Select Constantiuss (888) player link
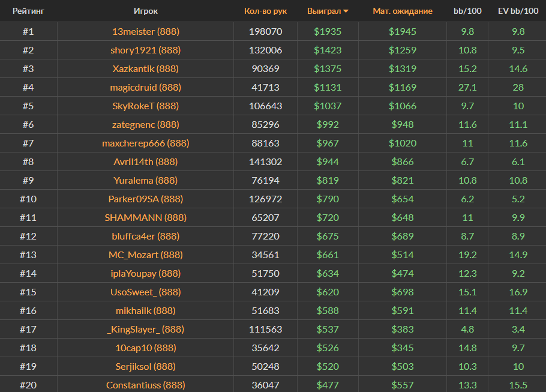546x392 pixels. click(x=146, y=385)
